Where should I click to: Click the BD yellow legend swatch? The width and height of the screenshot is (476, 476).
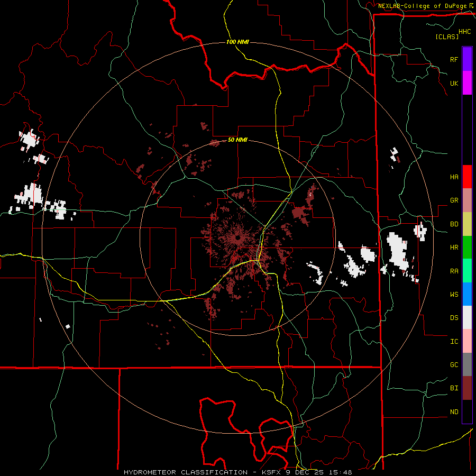point(467,224)
